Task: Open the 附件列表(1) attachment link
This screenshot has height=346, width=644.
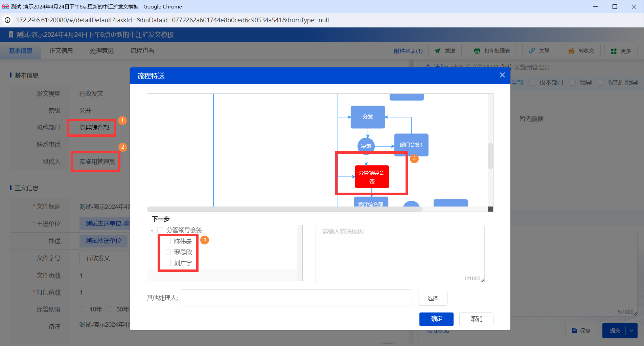Action: click(x=408, y=51)
